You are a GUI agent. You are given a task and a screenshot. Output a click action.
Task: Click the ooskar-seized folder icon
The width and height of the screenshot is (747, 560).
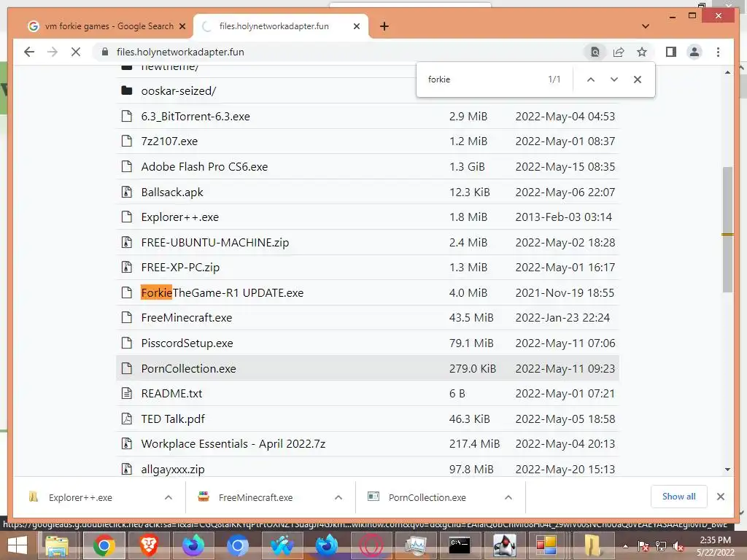(x=127, y=90)
